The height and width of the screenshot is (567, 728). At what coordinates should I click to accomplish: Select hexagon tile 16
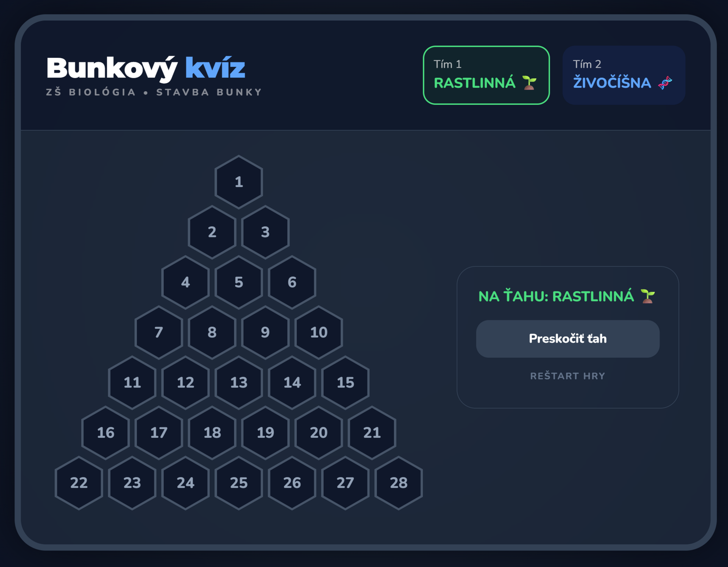(106, 433)
